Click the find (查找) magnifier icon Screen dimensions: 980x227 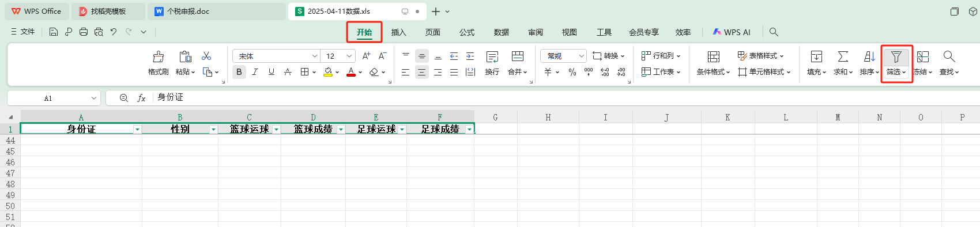(x=949, y=56)
